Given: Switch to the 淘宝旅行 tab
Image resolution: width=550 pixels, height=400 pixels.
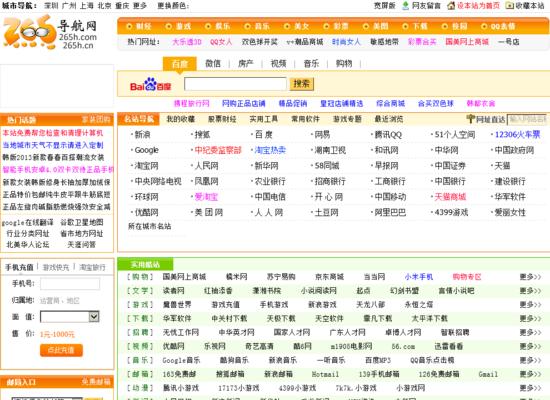Looking at the screenshot, I should pyautogui.click(x=92, y=267).
